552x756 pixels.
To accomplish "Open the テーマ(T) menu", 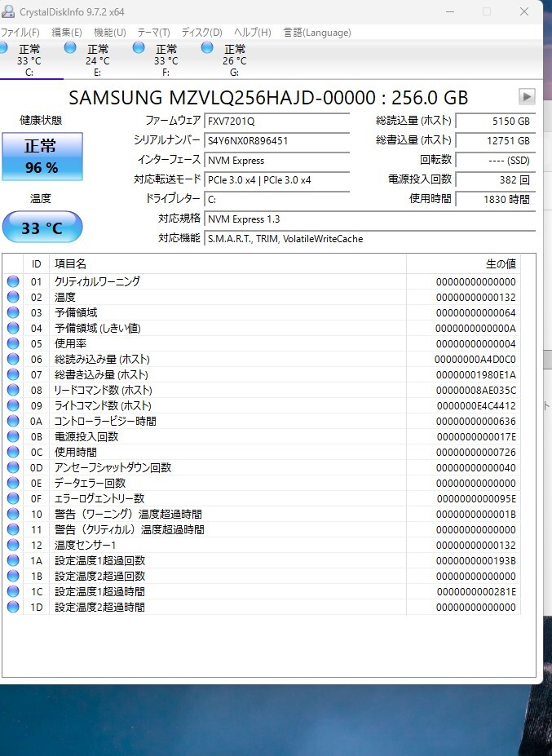I will click(x=153, y=33).
